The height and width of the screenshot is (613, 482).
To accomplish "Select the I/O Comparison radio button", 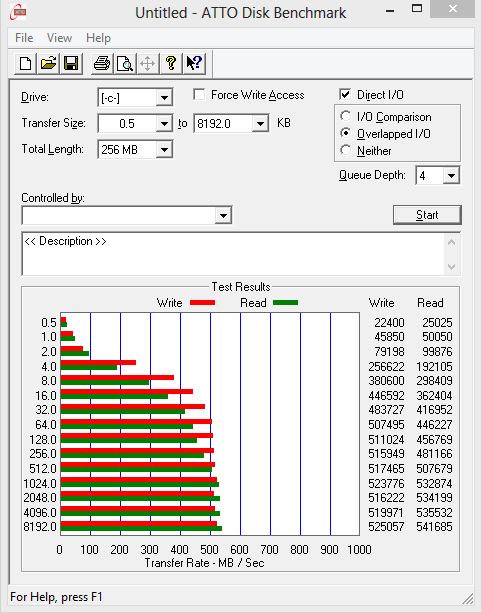I will (345, 116).
